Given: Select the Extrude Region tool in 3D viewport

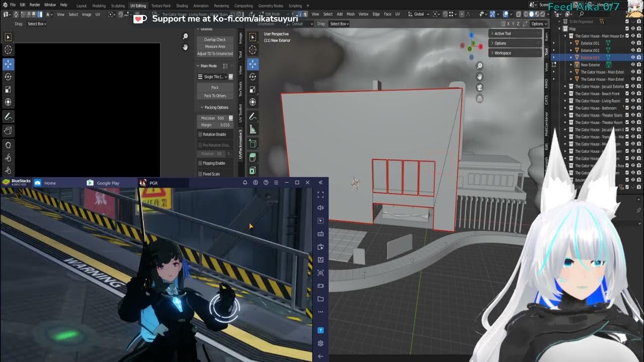Looking at the screenshot, I should 253,158.
